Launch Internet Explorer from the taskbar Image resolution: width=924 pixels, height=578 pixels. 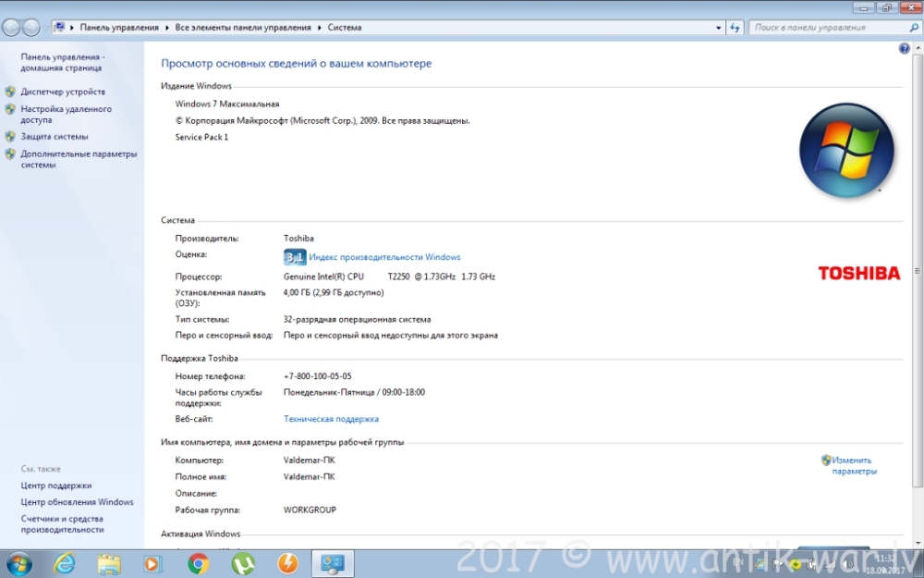(65, 564)
